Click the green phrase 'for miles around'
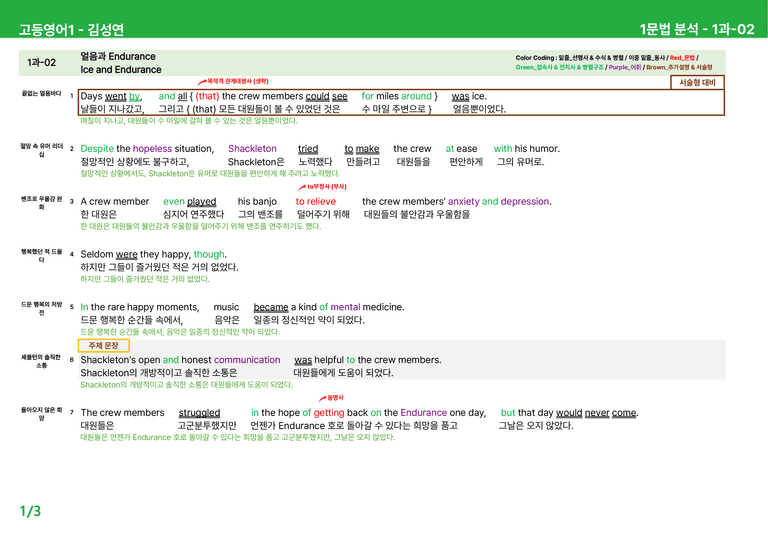Viewport: 768px width, 543px height. click(397, 96)
